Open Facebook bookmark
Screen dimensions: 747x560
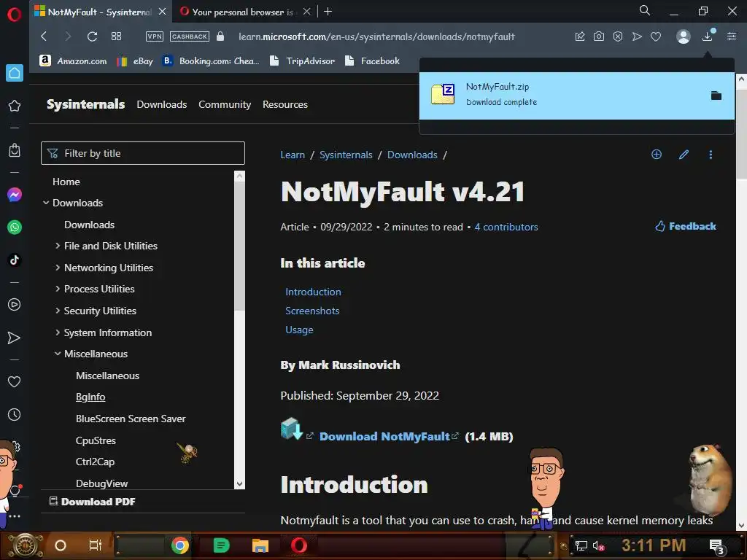(373, 61)
